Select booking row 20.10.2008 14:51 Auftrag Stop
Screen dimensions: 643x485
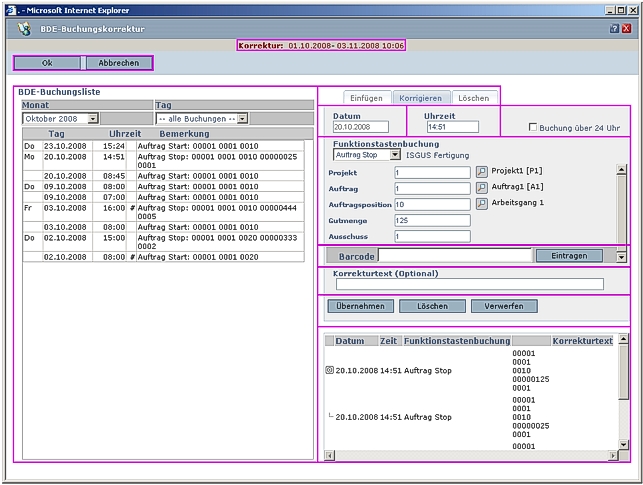pos(164,161)
